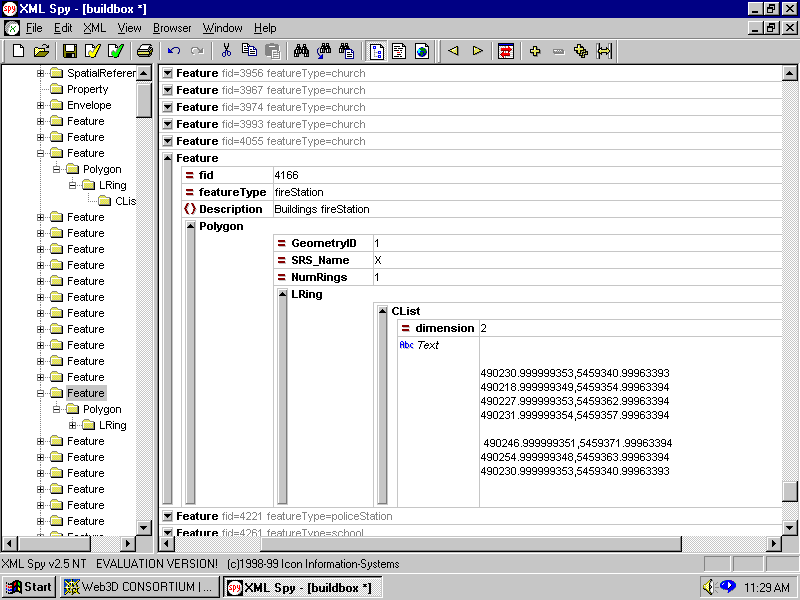Click the Start button
800x600 pixels.
click(28, 587)
